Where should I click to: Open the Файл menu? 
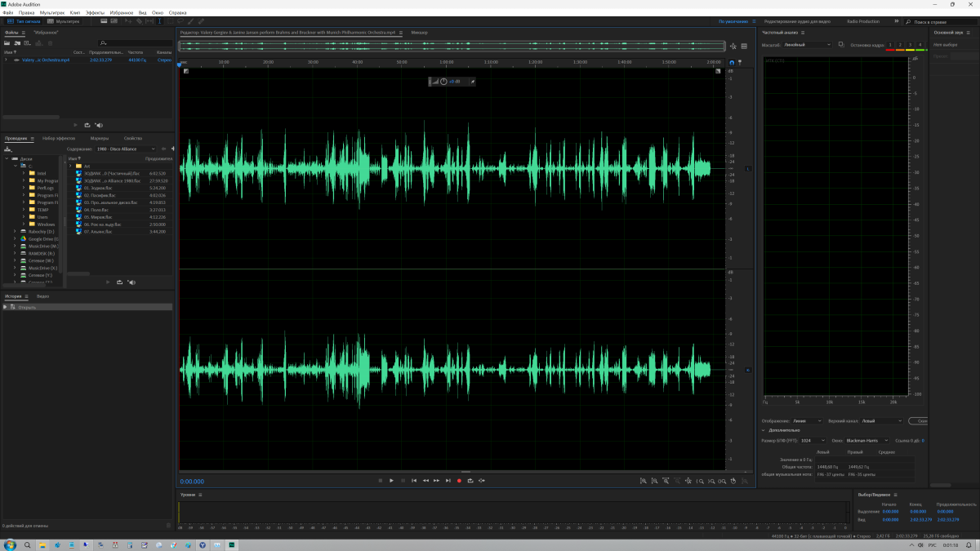pyautogui.click(x=8, y=13)
